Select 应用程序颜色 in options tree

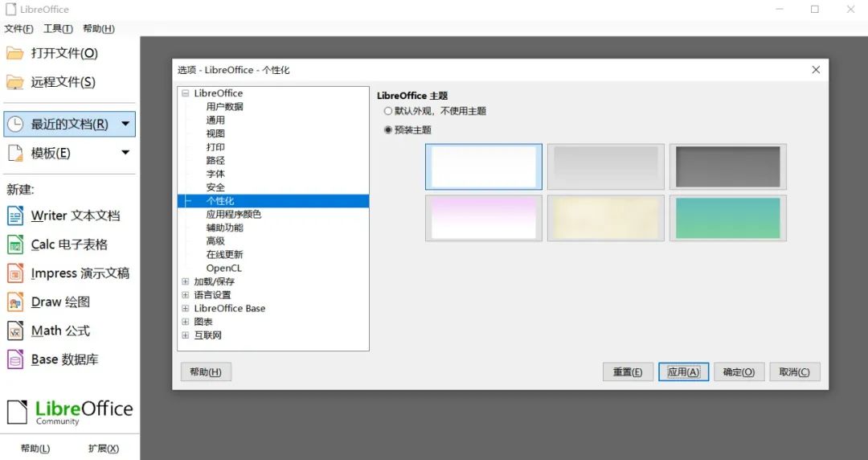pos(234,214)
